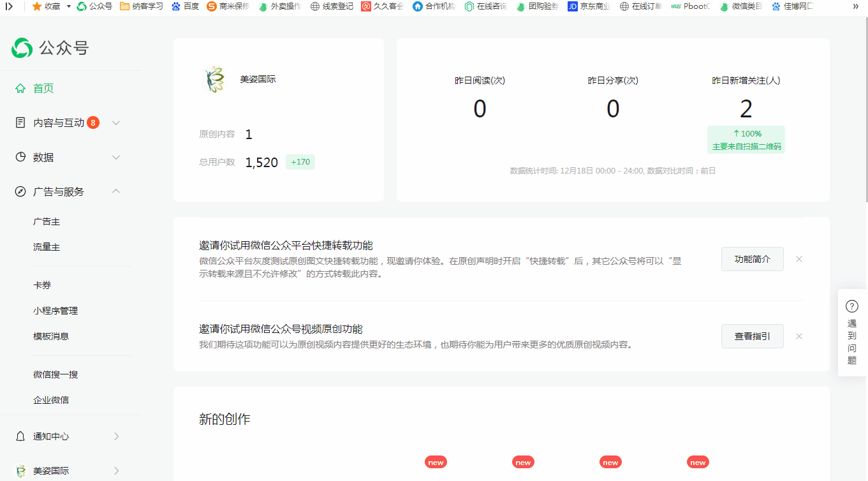
Task: Open the 通知中心 bell icon
Action: point(19,436)
